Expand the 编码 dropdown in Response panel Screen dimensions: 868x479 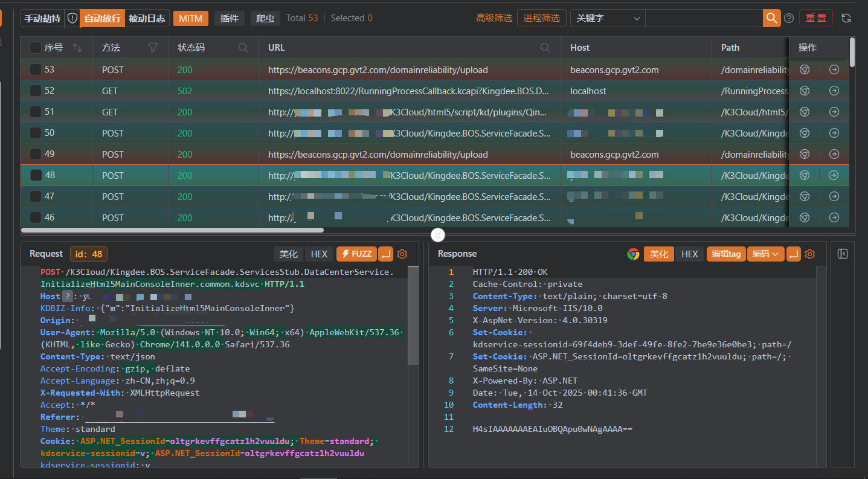point(765,254)
